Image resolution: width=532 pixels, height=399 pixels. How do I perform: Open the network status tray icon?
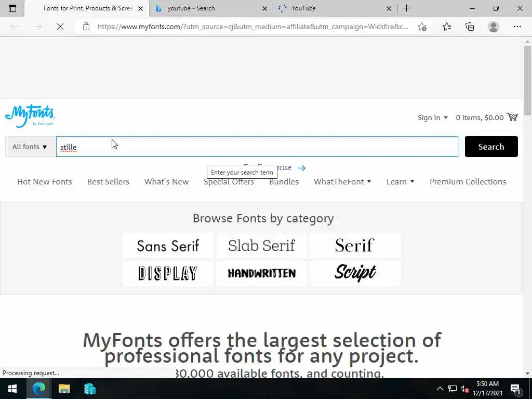(453, 389)
